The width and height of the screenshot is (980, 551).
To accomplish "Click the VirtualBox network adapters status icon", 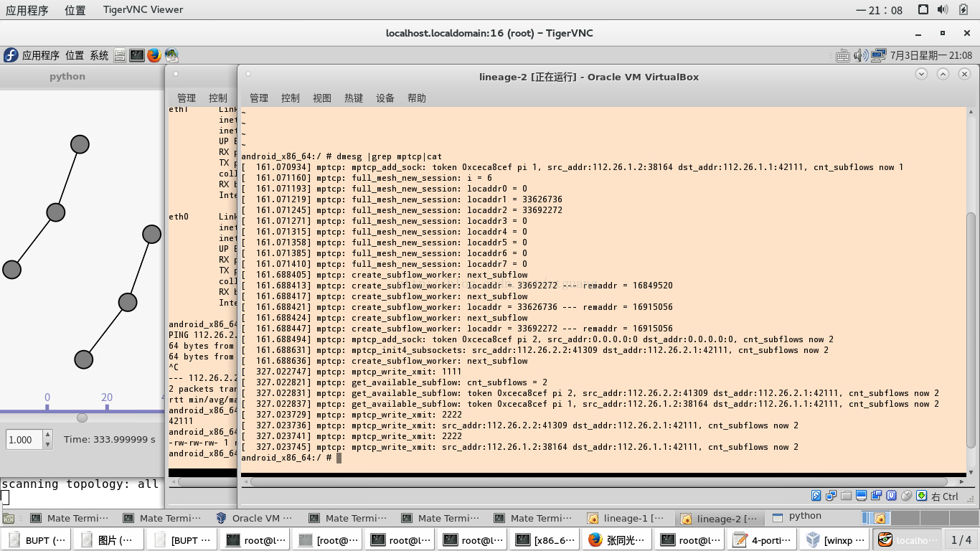I will point(831,496).
